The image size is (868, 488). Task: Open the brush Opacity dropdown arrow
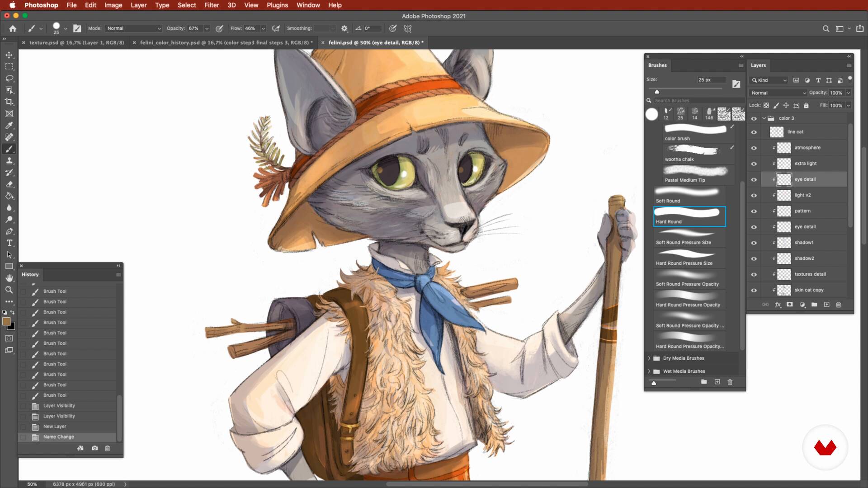click(x=207, y=28)
